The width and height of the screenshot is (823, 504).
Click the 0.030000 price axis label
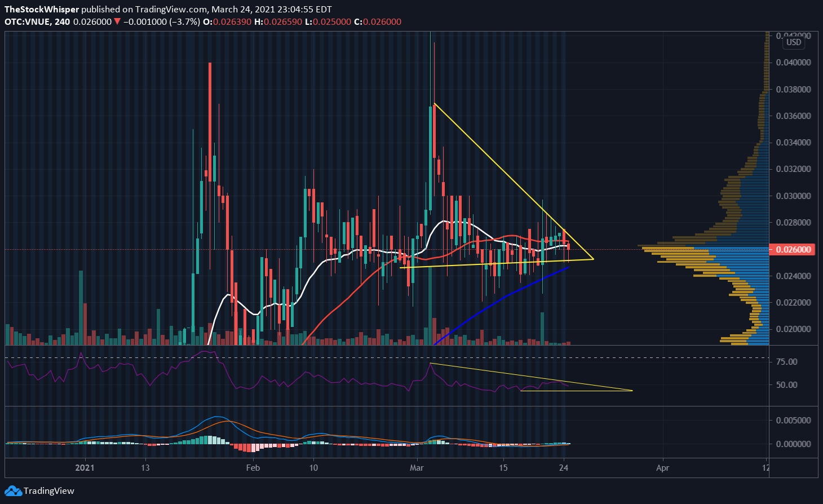(x=794, y=196)
